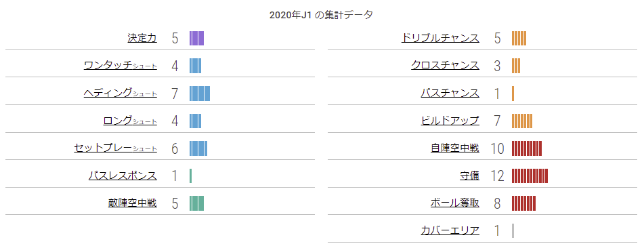Open the ビルドアップ stat link

pyautogui.click(x=450, y=121)
